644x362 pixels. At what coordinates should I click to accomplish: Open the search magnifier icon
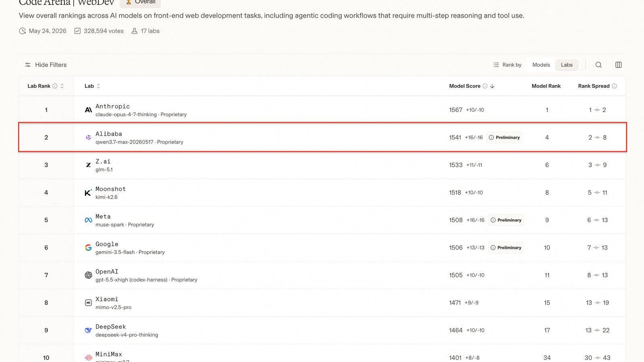coord(599,65)
